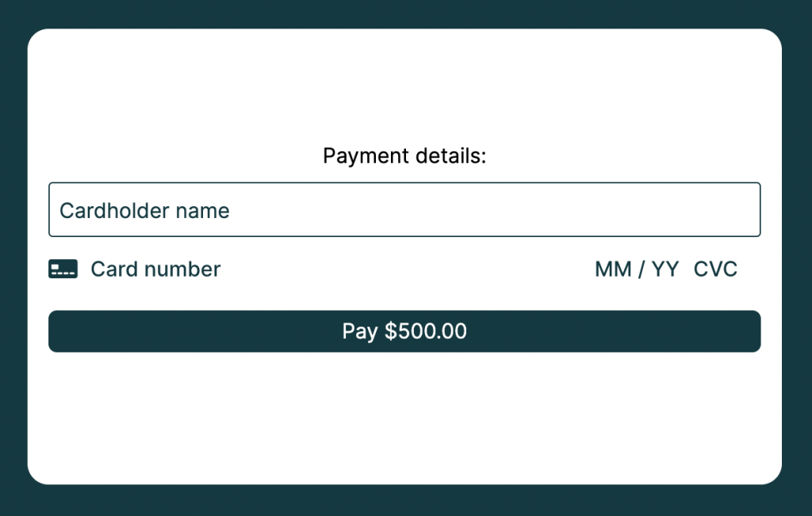Image resolution: width=812 pixels, height=516 pixels.
Task: Click the card brand icon beside Card number
Action: (63, 269)
